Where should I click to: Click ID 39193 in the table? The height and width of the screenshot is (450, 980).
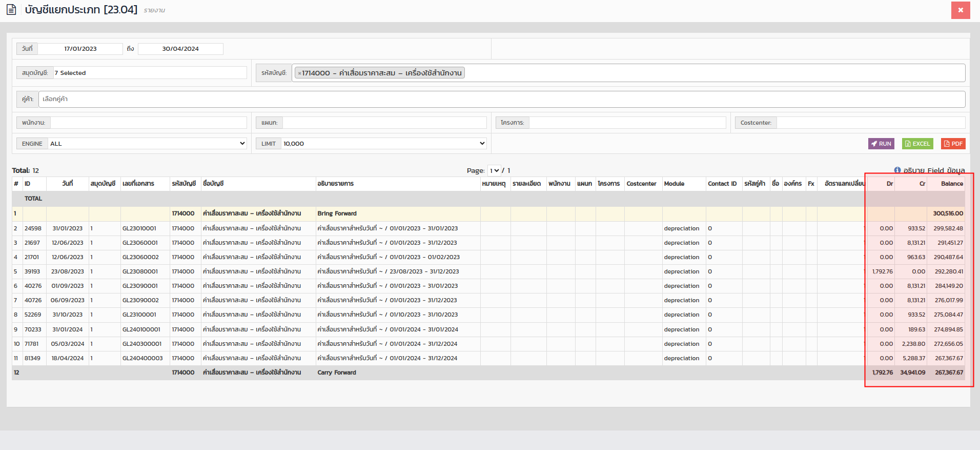point(32,271)
